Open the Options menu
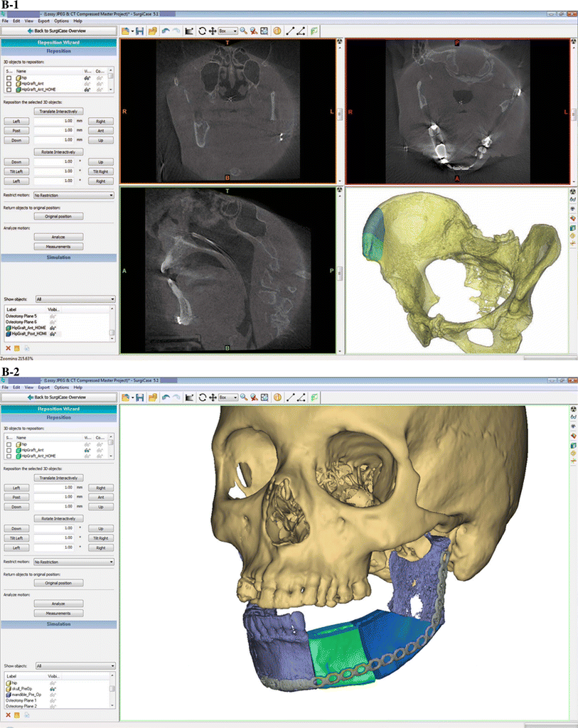This screenshot has height=728, width=578. (x=61, y=21)
